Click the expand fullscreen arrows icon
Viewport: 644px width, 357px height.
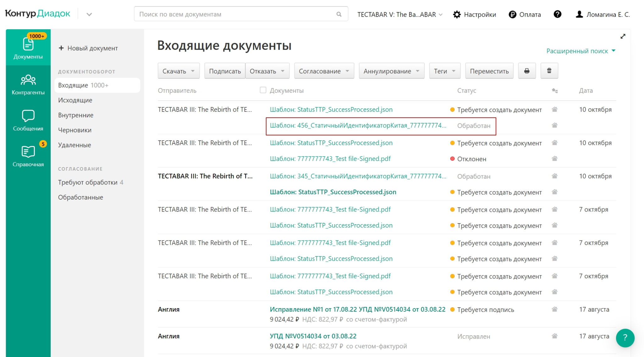click(623, 37)
